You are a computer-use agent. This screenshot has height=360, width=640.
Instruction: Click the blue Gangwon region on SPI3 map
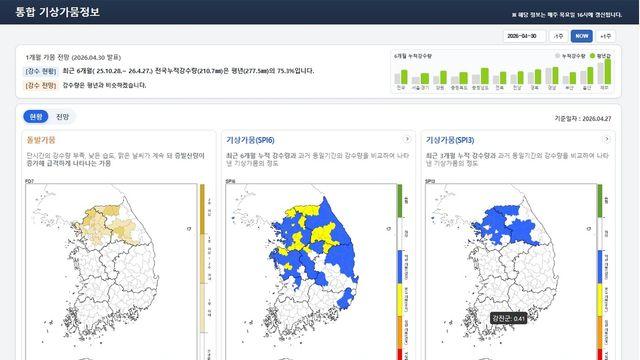click(x=523, y=231)
